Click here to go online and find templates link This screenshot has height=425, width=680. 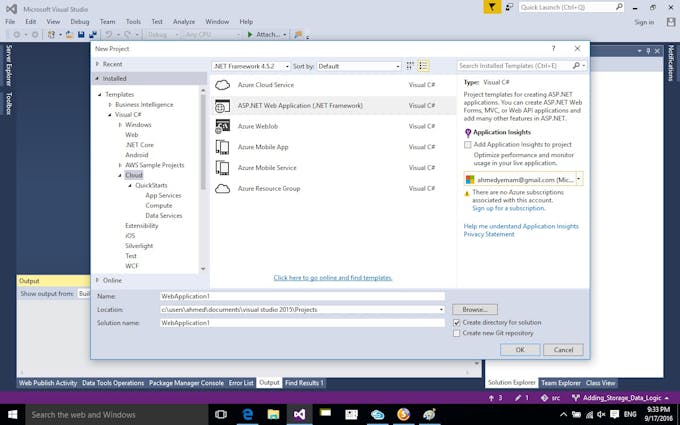coord(333,278)
